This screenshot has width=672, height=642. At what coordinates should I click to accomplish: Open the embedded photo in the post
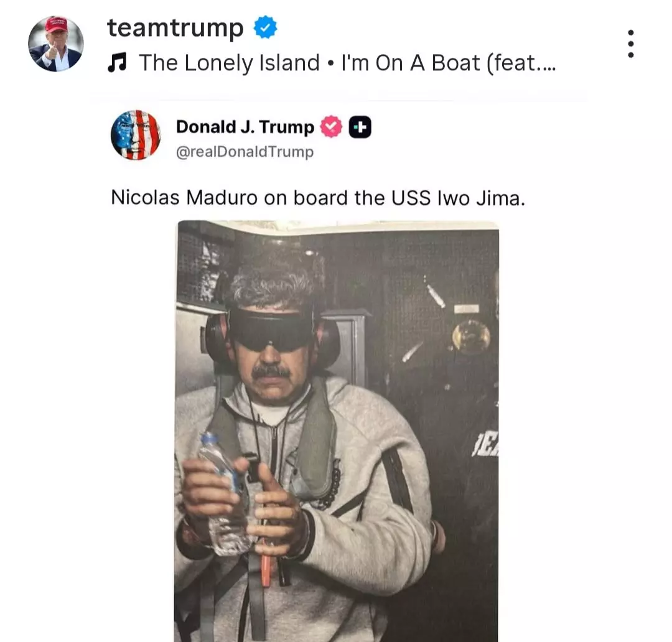tap(337, 430)
